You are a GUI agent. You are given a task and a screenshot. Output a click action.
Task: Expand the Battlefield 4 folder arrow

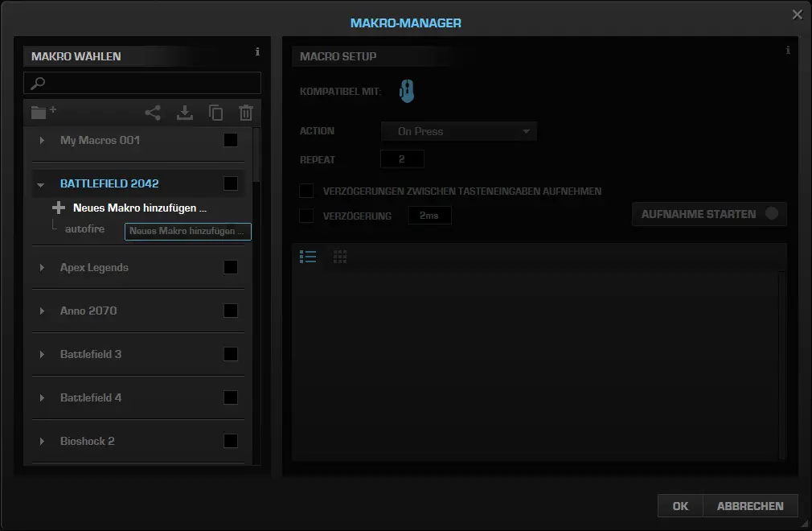pos(42,397)
